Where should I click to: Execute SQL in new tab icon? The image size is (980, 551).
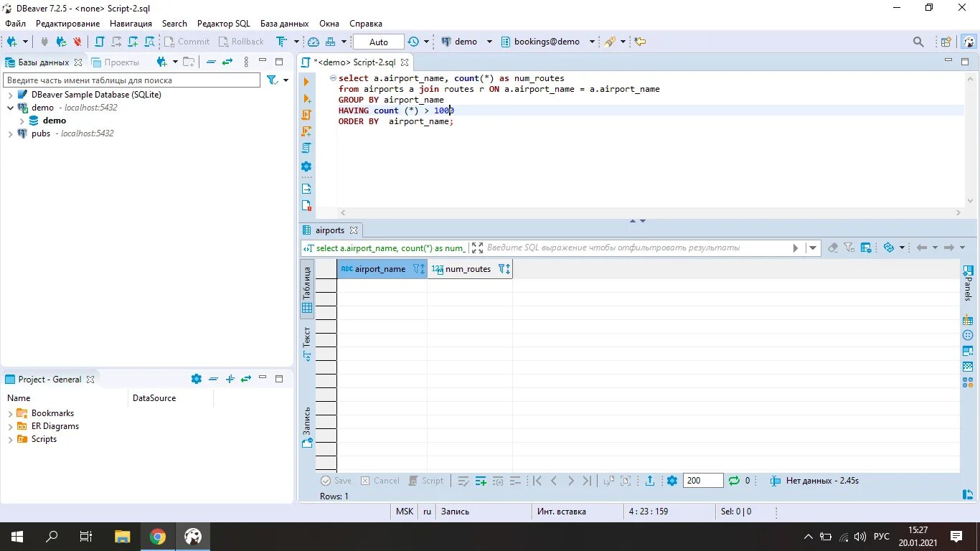306,98
